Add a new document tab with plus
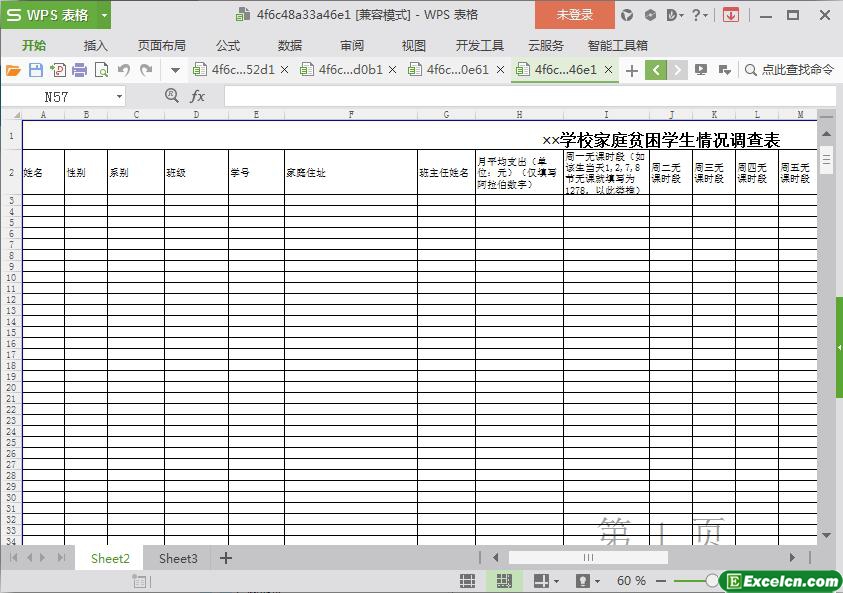Viewport: 843px width, 593px height. (632, 70)
